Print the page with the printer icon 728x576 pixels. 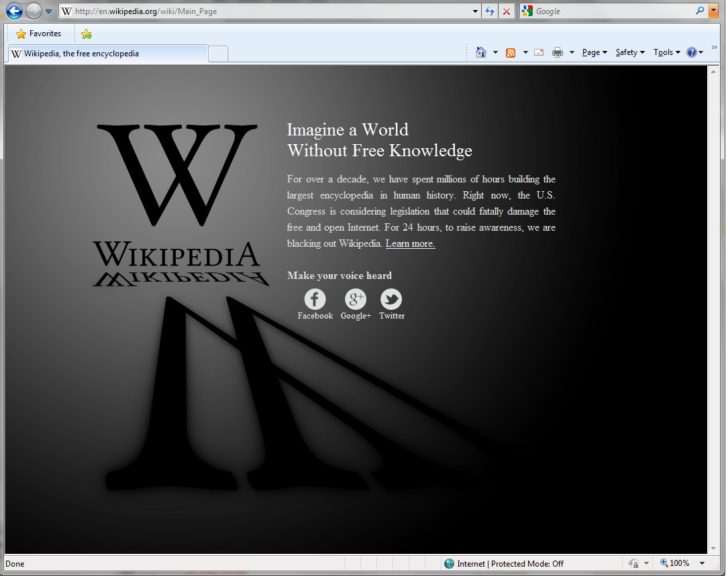[x=557, y=52]
